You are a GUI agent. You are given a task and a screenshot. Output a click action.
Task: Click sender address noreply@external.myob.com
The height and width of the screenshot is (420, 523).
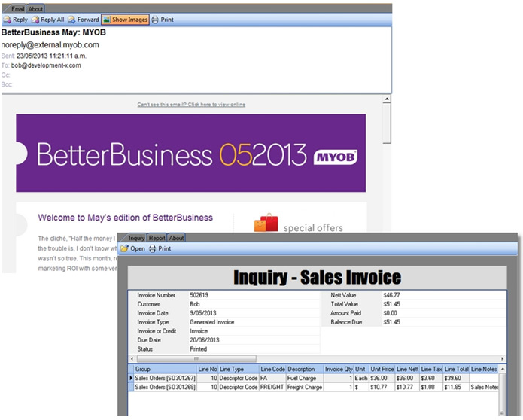50,44
